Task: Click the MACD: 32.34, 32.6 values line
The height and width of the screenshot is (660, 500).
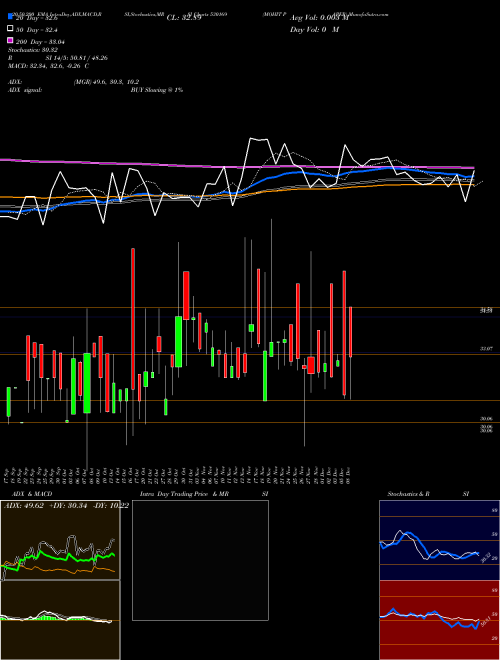Action: tap(48, 66)
